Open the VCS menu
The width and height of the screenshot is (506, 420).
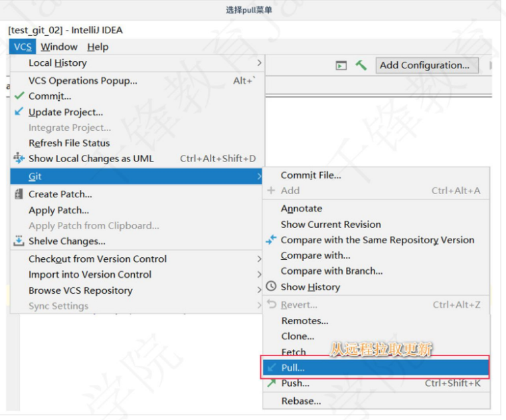(x=23, y=47)
